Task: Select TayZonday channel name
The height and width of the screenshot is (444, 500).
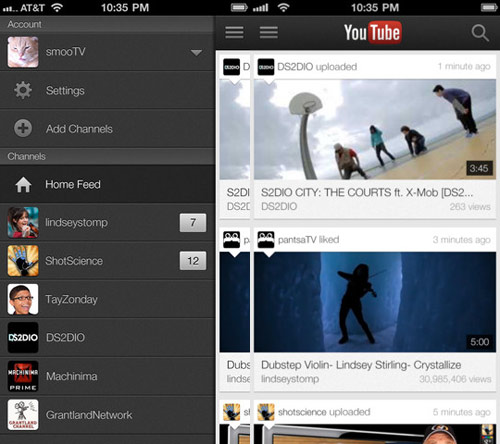Action: 71,300
